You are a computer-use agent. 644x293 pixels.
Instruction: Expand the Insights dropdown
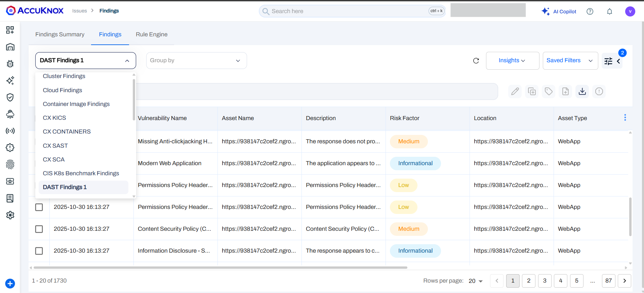pos(513,61)
